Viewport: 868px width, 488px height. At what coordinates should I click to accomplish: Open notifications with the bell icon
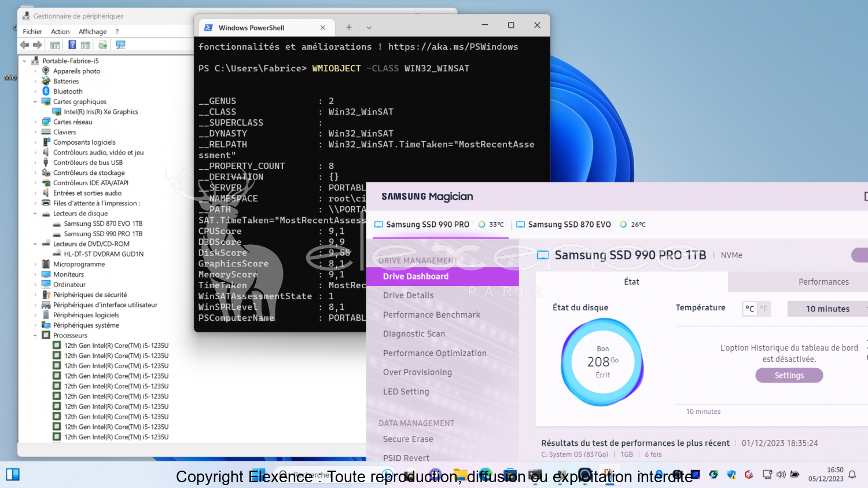pyautogui.click(x=852, y=475)
